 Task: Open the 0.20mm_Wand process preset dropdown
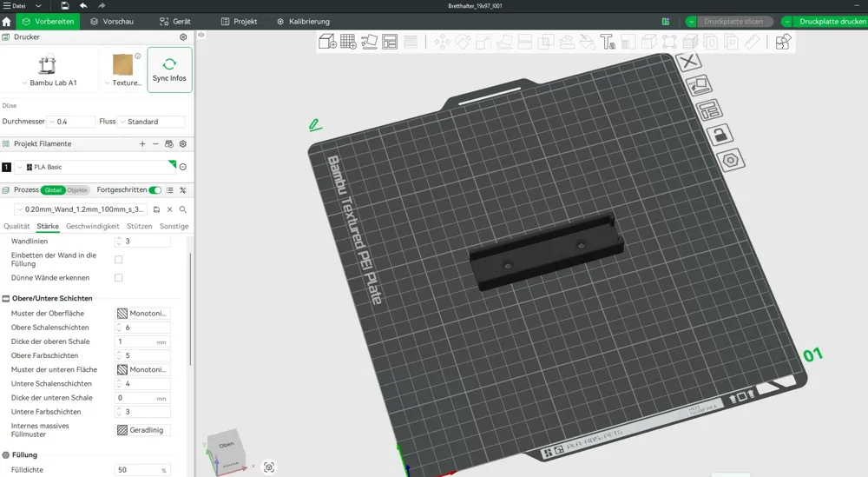(x=82, y=209)
